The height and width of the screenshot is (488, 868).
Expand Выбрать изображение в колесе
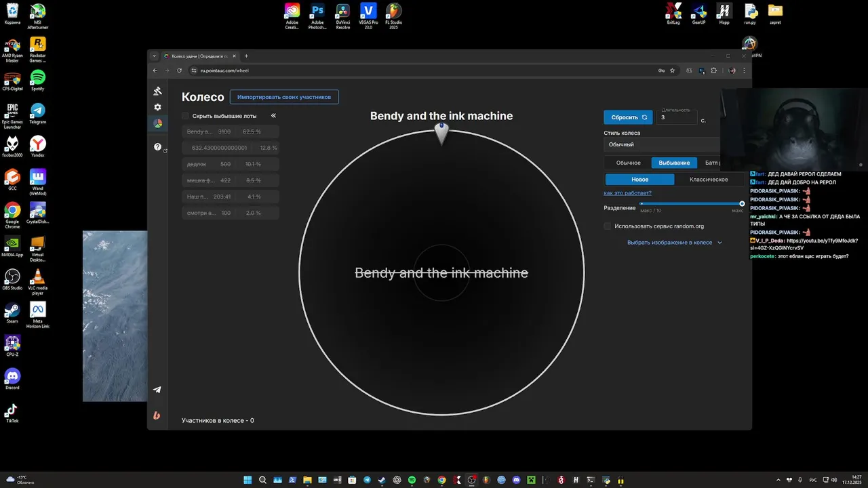click(675, 243)
